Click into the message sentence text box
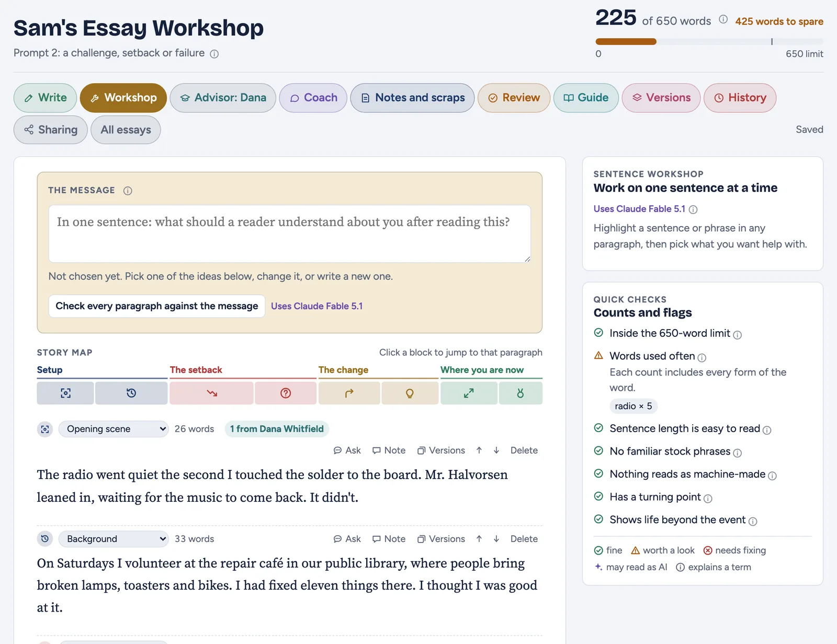837x644 pixels. (290, 234)
